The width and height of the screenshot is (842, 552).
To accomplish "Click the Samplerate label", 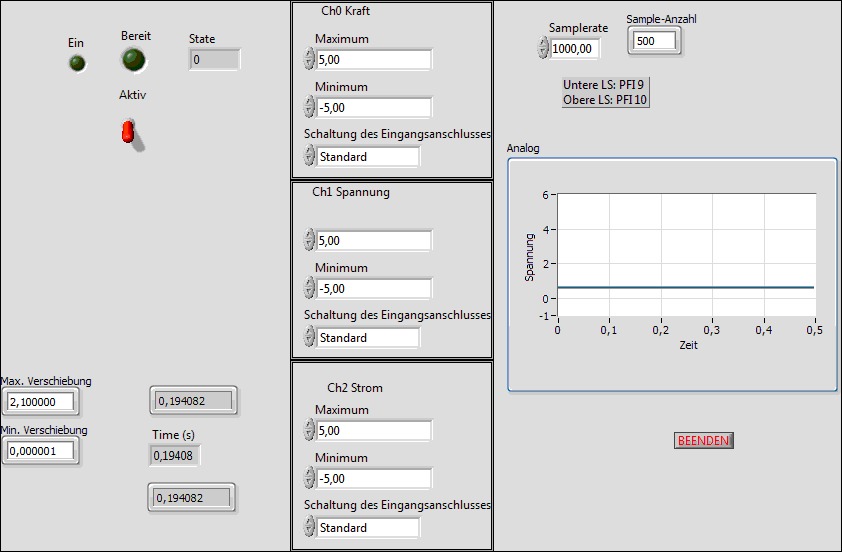I will pos(578,28).
